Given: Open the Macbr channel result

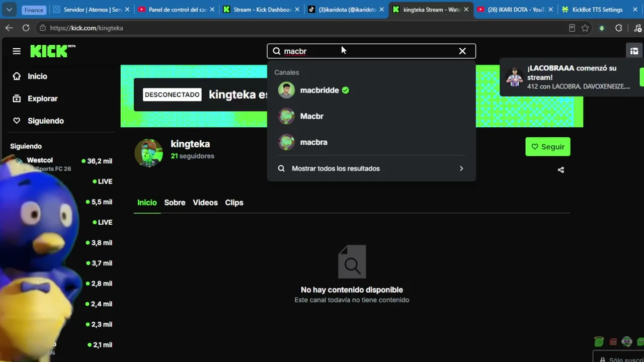Looking at the screenshot, I should coord(371,116).
